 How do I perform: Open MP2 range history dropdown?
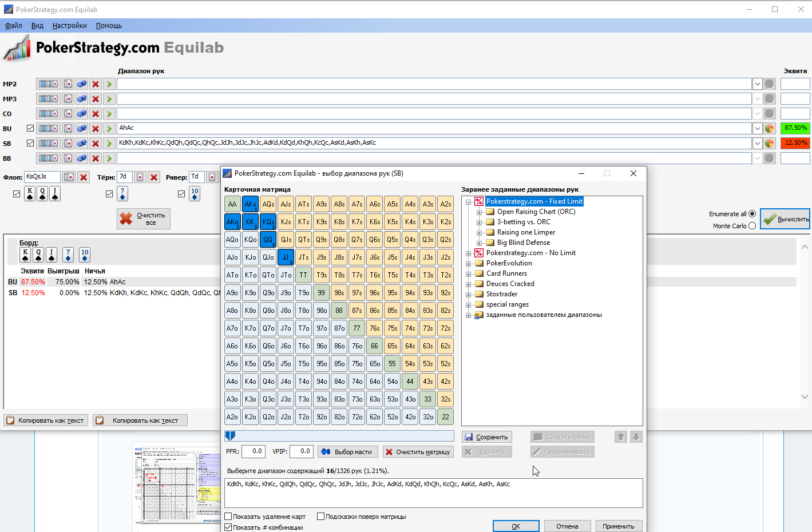[x=758, y=84]
